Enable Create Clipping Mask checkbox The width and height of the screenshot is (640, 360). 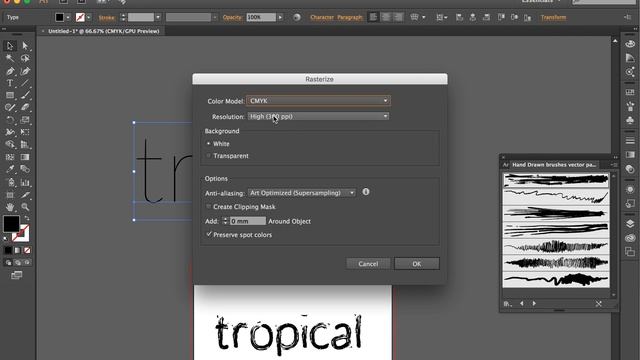click(x=209, y=207)
